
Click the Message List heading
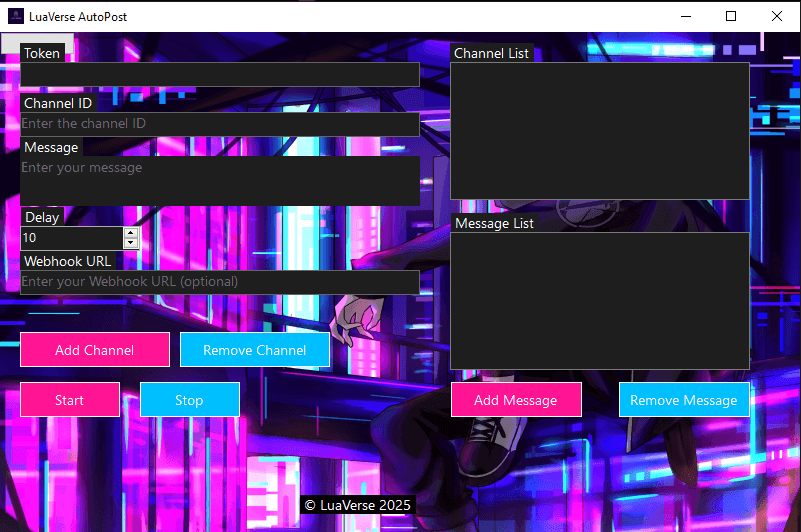(x=494, y=223)
